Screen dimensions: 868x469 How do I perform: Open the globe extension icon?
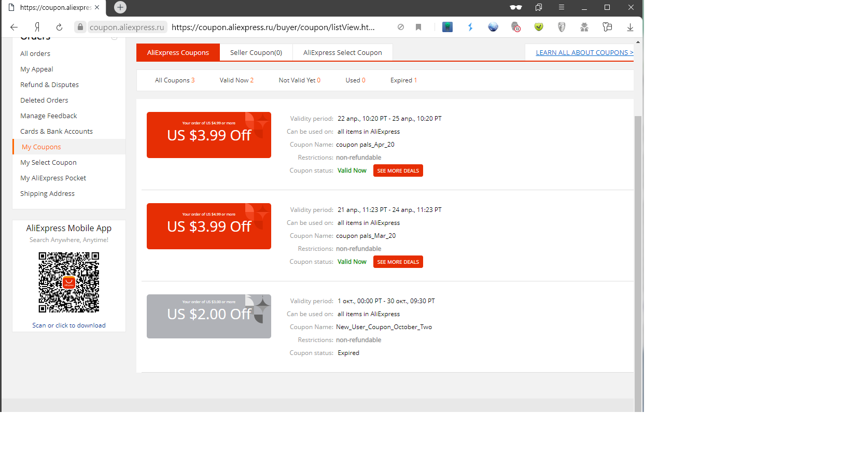[x=493, y=27]
